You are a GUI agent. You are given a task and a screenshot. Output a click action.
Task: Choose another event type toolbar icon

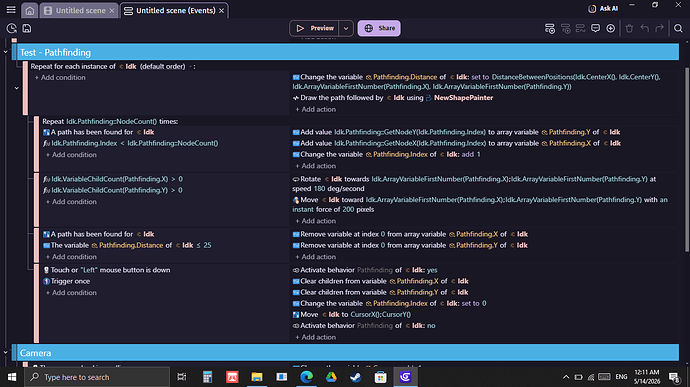tap(580, 29)
